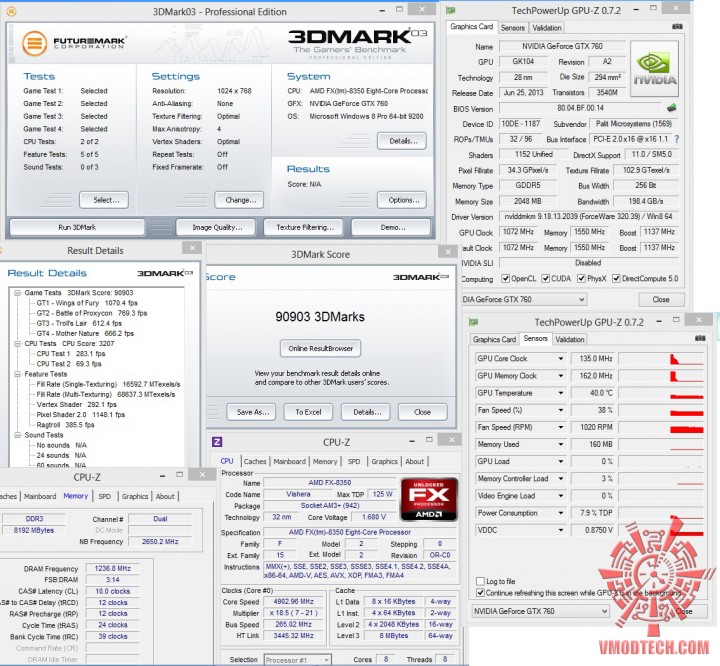The image size is (720, 666).
Task: Click the Run 3DMark button
Action: click(x=77, y=227)
